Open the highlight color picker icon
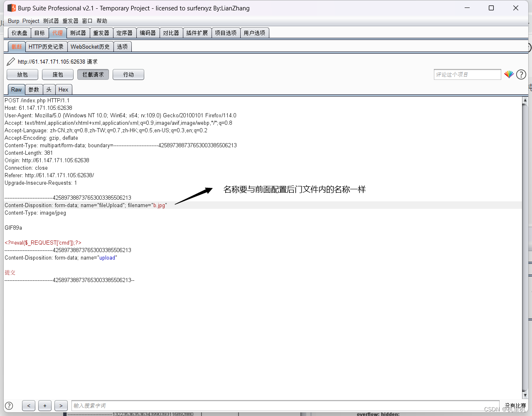The width and height of the screenshot is (532, 416). coord(509,74)
